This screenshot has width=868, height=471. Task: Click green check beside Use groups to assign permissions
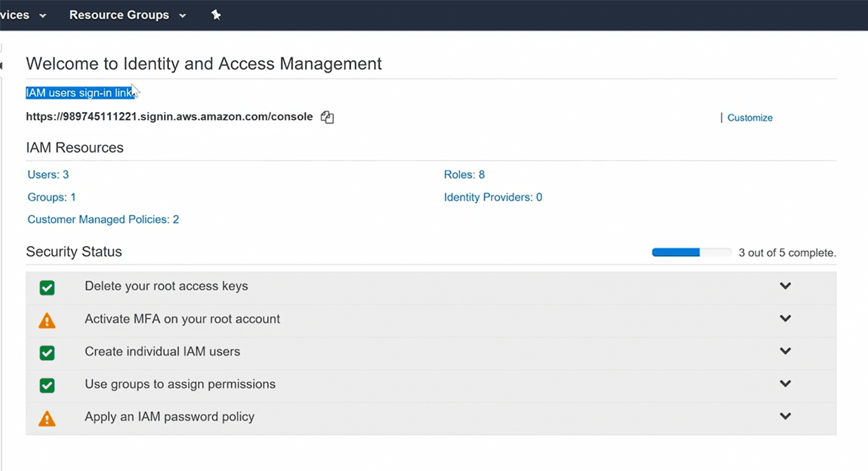point(47,385)
